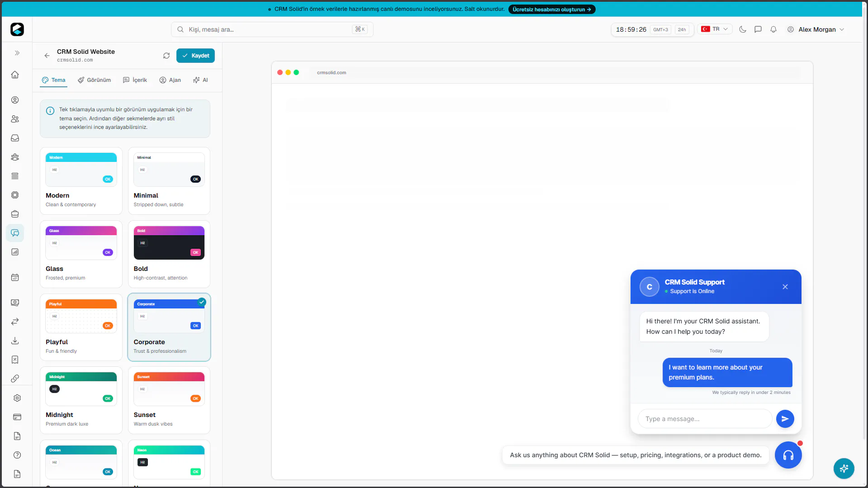Open the bar chart reports icon
This screenshot has height=488, width=868.
click(x=15, y=252)
